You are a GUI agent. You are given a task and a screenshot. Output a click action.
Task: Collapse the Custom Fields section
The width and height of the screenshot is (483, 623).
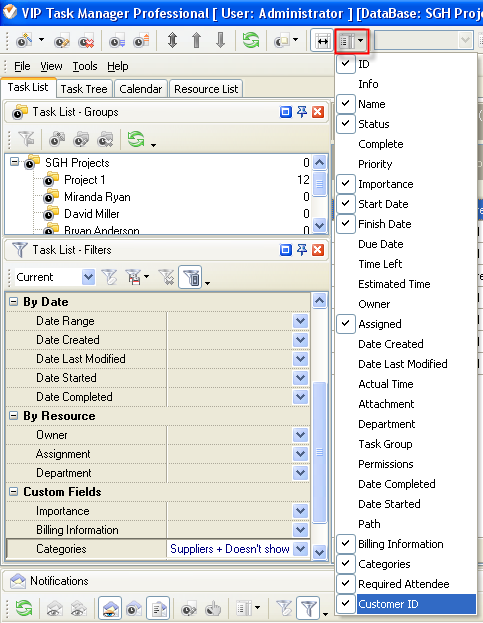[x=14, y=491]
